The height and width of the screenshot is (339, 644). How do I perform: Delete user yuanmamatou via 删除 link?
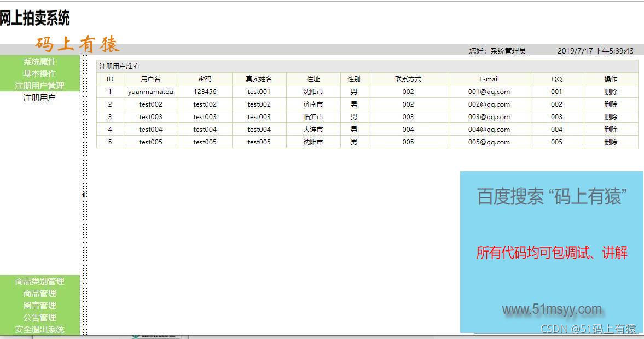[x=611, y=91]
